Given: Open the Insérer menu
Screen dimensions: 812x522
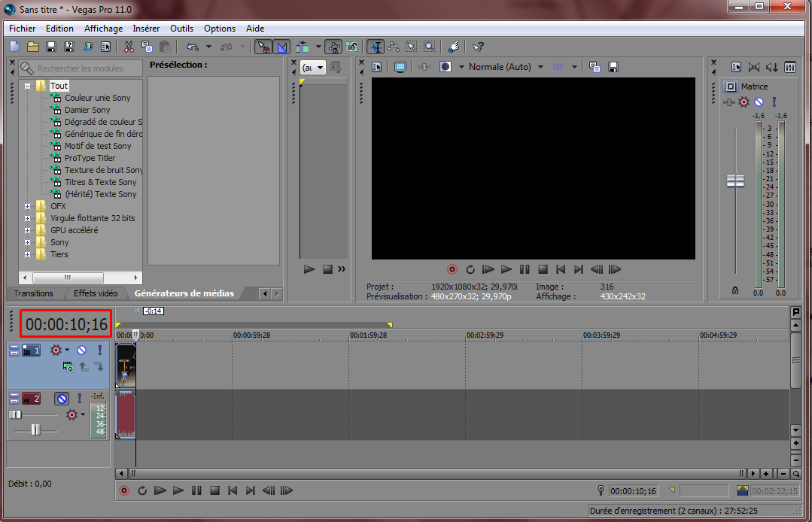Looking at the screenshot, I should (x=146, y=29).
